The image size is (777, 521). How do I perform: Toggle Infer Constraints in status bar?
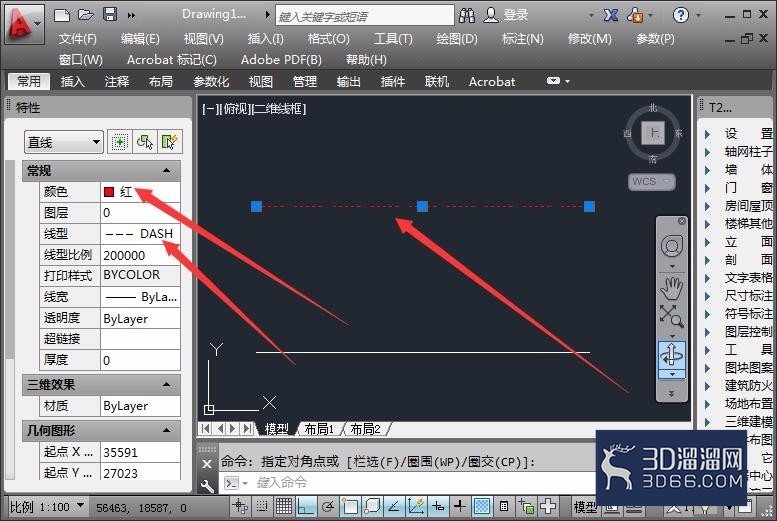pyautogui.click(x=240, y=506)
